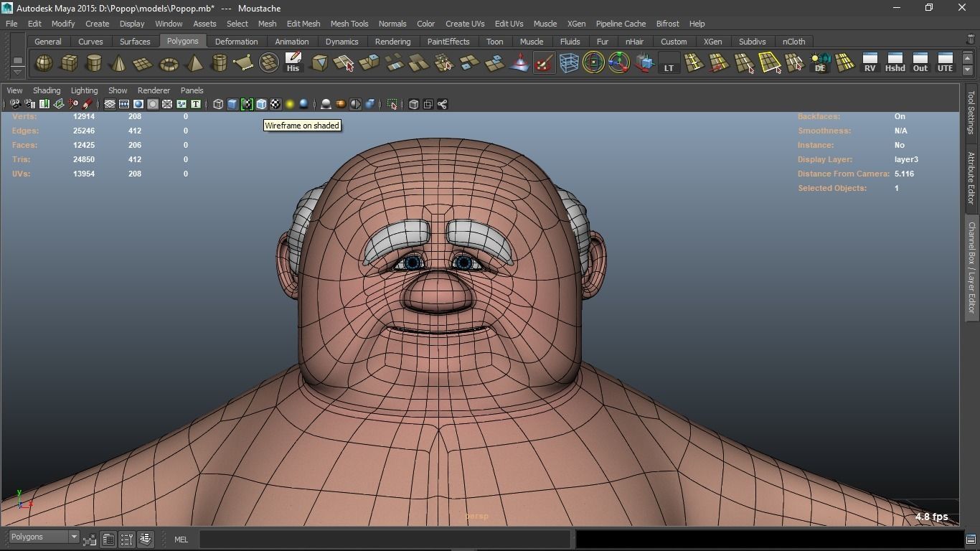Click the XYZ axis indicator in the viewport
This screenshot has height=551, width=980.
[x=24, y=499]
